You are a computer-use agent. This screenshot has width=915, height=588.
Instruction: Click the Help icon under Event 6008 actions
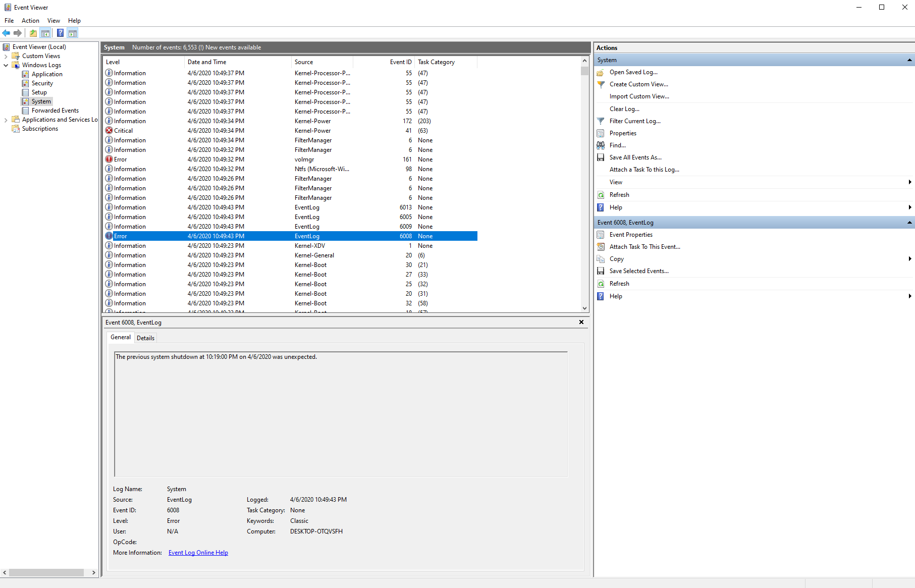(x=601, y=296)
